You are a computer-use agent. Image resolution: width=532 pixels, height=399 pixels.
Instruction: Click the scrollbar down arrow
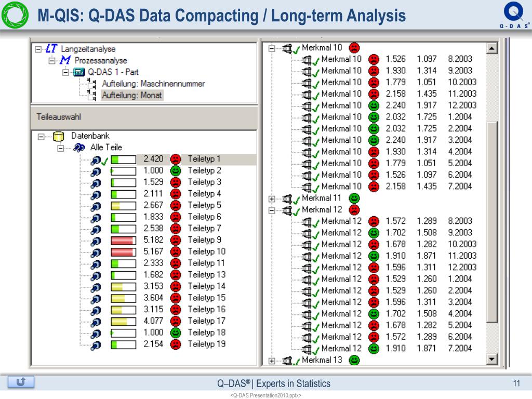coord(491,358)
